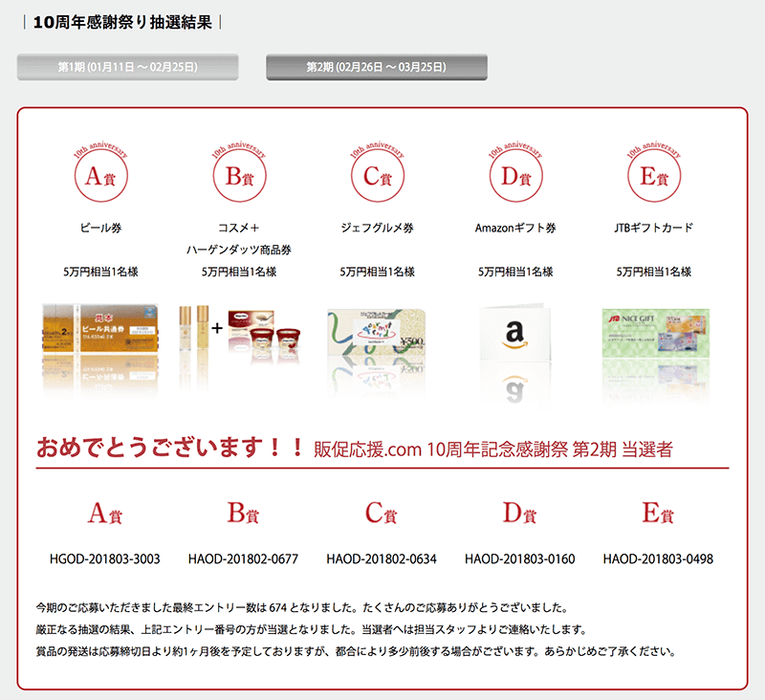This screenshot has height=700, width=765.
Task: Click the red A賞 label in the winners row
Action: click(x=104, y=514)
